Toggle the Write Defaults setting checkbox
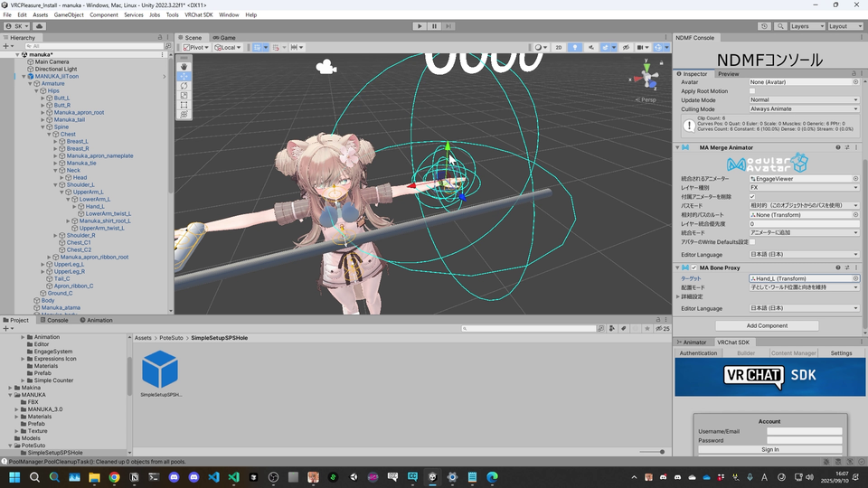Viewport: 868px width, 488px height. pyautogui.click(x=751, y=242)
